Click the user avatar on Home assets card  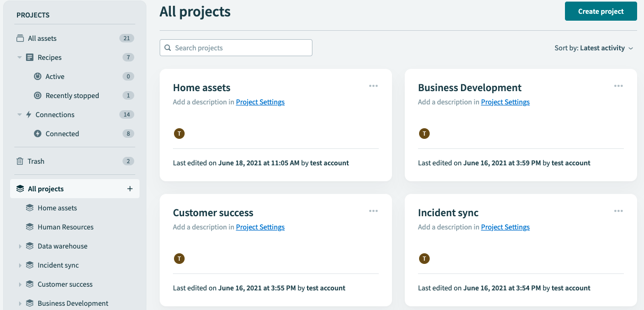click(179, 134)
